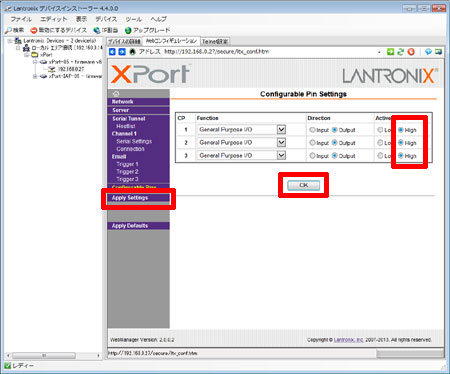
Task: Click the Serial Tunnel sidebar heading
Action: click(x=129, y=119)
